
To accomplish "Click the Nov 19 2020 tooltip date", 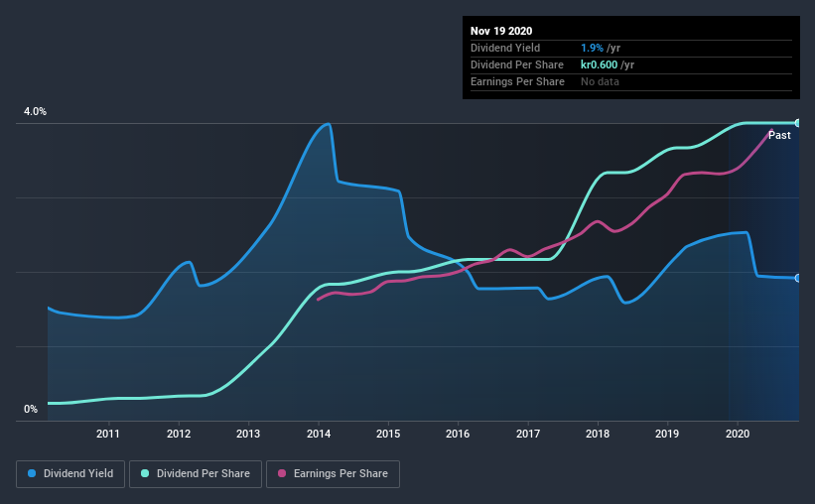I will [501, 31].
